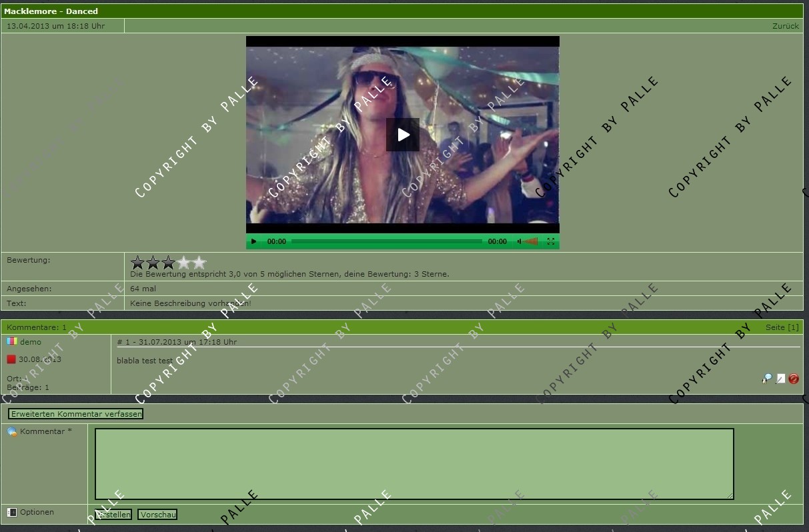
Task: Open page 1 of comments
Action: [793, 327]
